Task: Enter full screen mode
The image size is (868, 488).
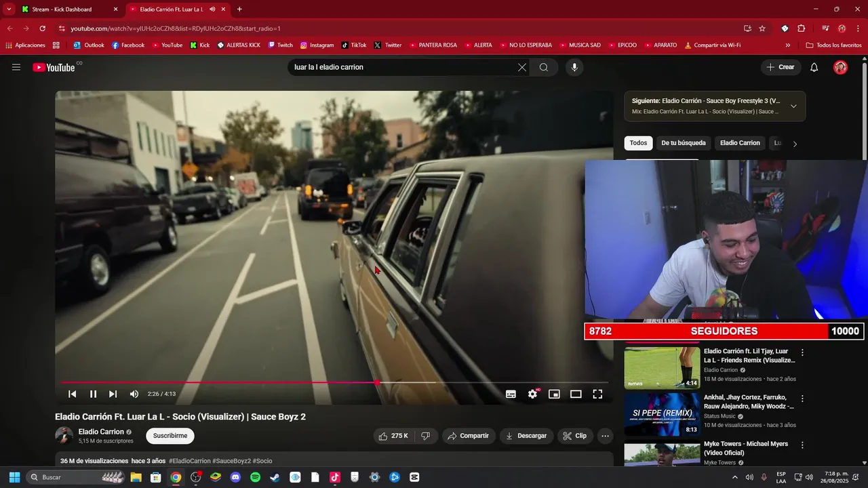Action: tap(597, 394)
